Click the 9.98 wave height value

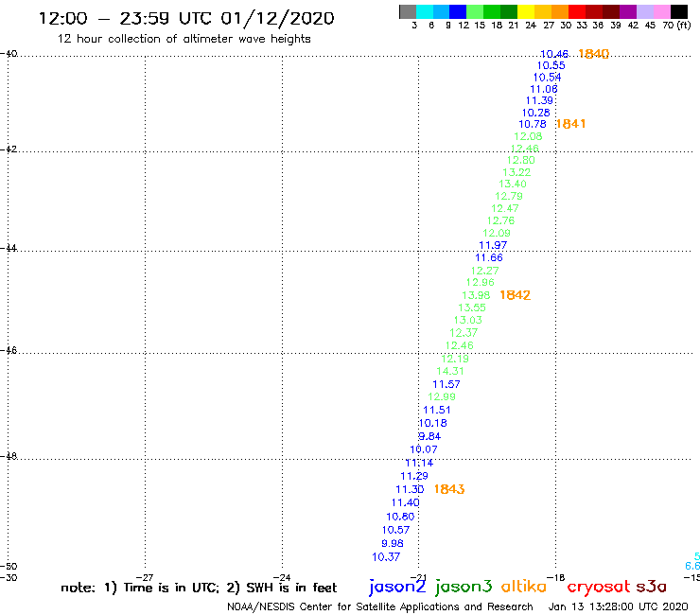click(393, 543)
